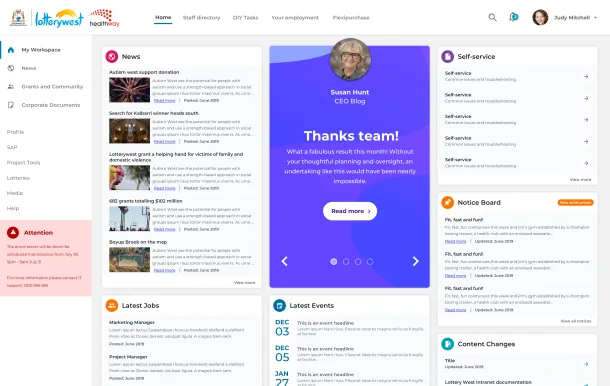Click the Lotterywest logo
This screenshot has width=610, height=386.
point(59,18)
